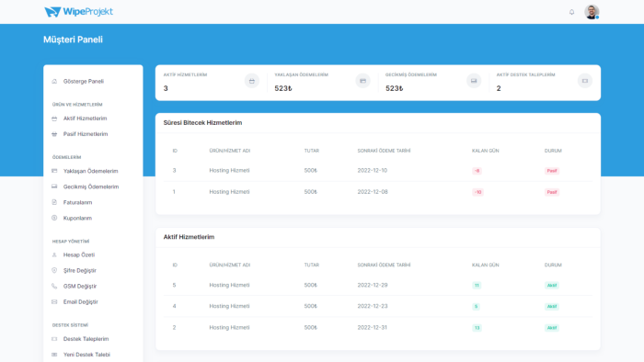Viewport: 644px width, 362px height.
Task: Click the Aktif Hizmetlerim sidebar icon
Action: coord(54,119)
